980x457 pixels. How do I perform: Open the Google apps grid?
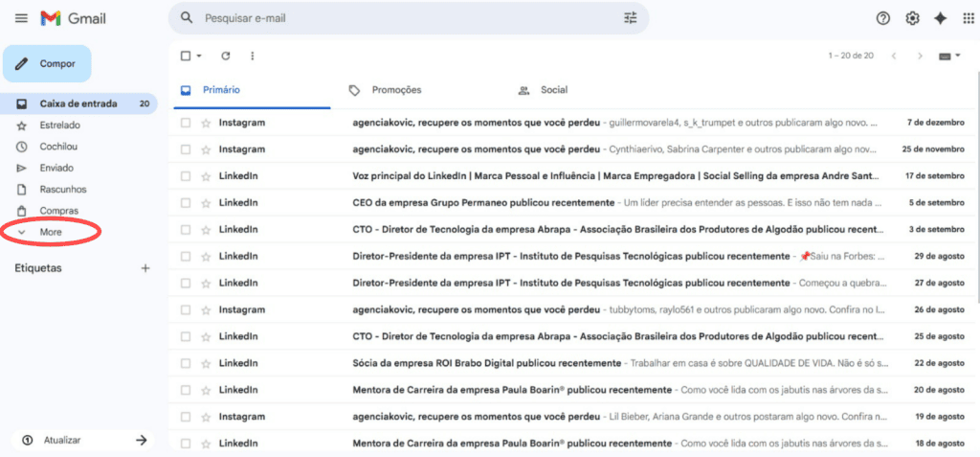(969, 19)
